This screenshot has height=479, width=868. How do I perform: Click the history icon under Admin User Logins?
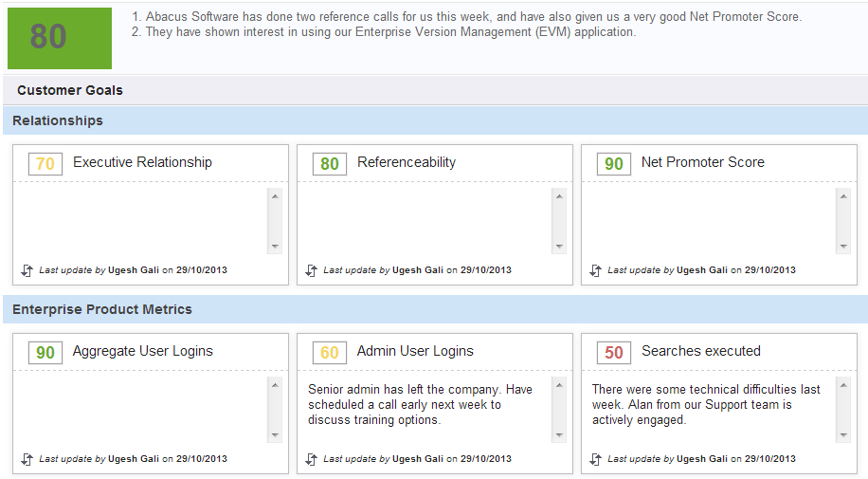click(311, 459)
